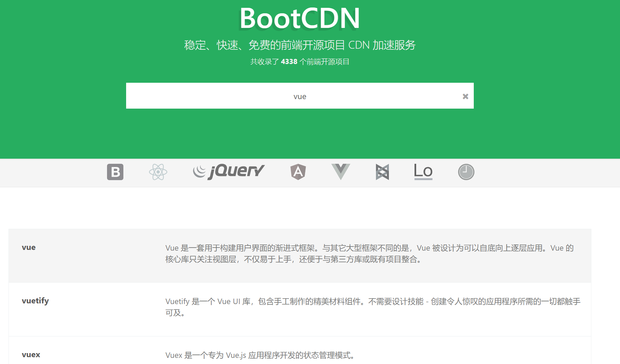Select the vue description starting 'Vue 是一套'

coord(370,254)
